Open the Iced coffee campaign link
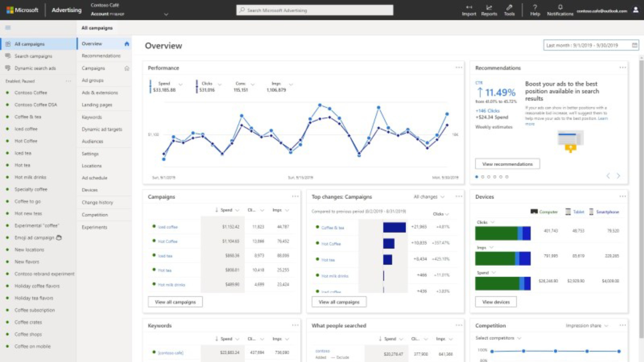This screenshot has height=362, width=644. tap(168, 227)
